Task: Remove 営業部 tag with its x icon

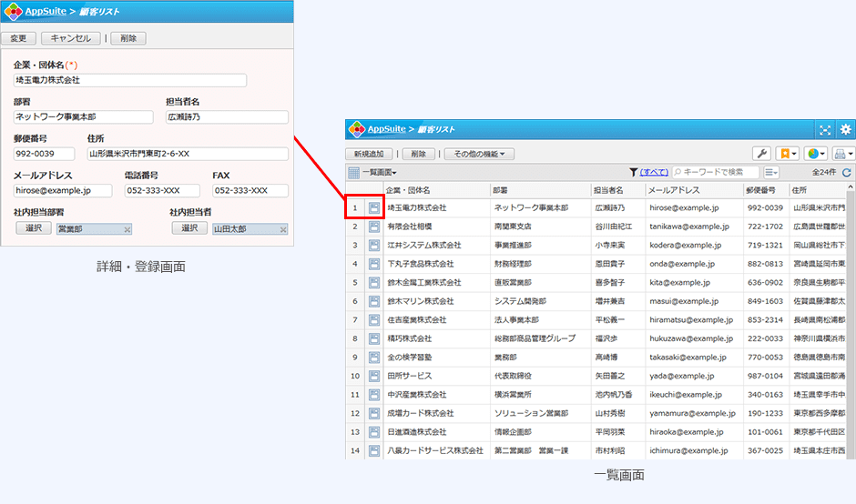Action: click(x=127, y=229)
